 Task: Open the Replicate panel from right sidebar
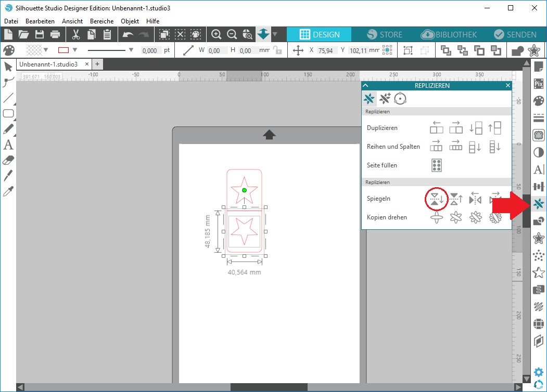pyautogui.click(x=539, y=204)
